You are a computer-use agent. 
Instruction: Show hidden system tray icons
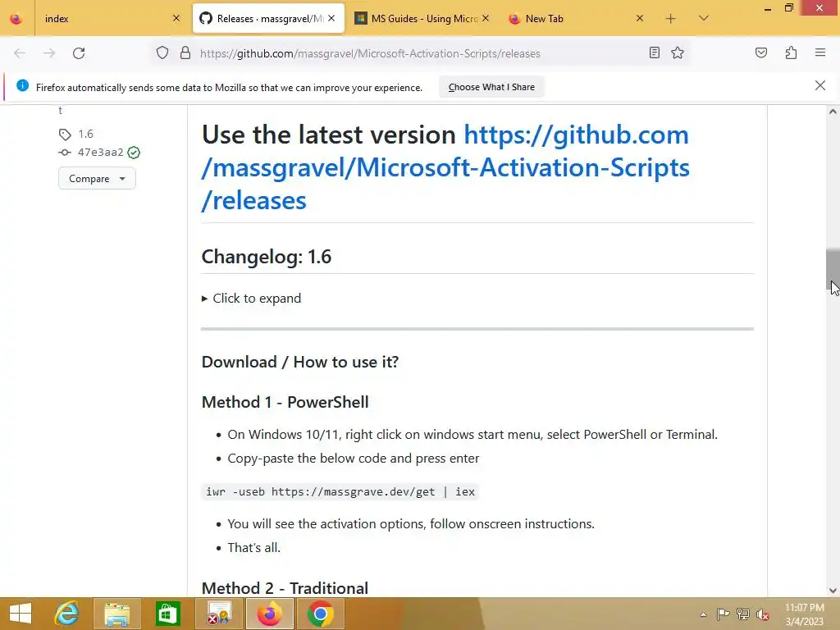[x=703, y=614]
